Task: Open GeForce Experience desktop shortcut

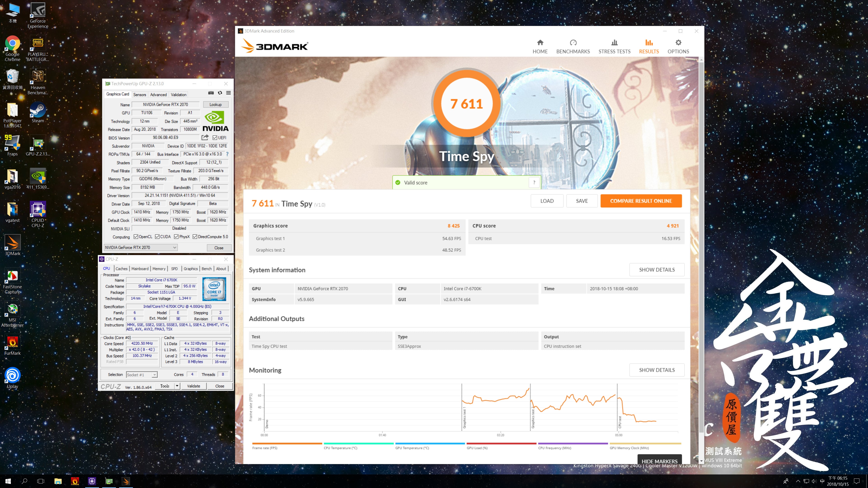Action: pyautogui.click(x=38, y=15)
